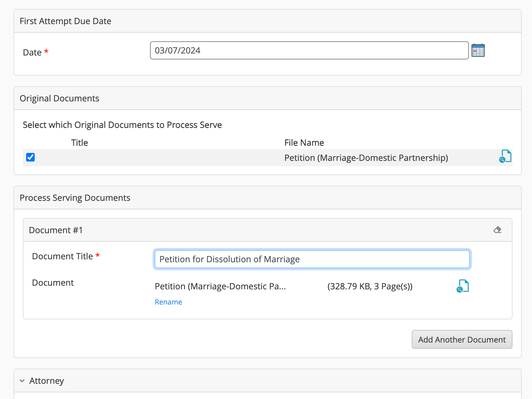
Task: Click the eraser icon on Document #1 header
Action: [497, 230]
